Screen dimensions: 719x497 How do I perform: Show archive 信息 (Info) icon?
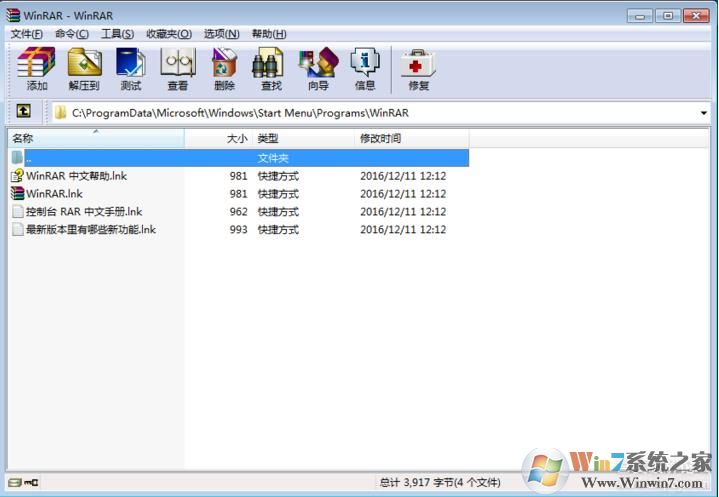coord(365,68)
